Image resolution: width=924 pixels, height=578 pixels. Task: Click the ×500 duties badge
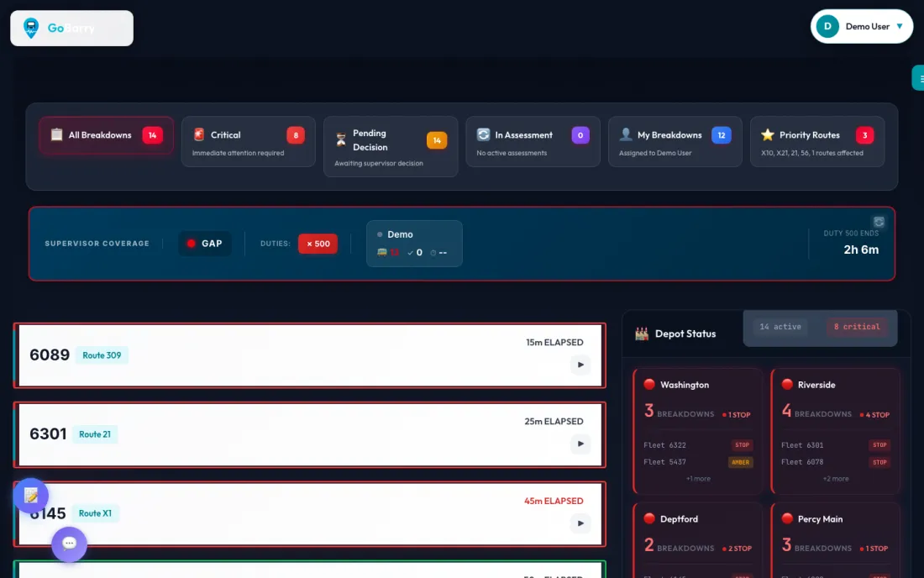tap(318, 244)
